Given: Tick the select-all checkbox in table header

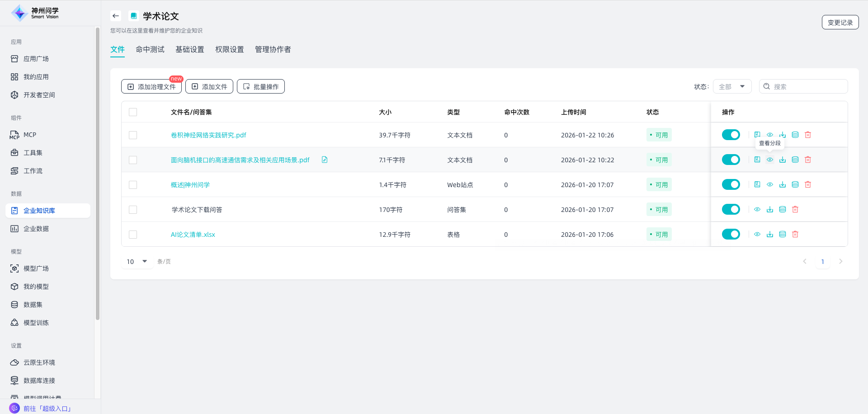Looking at the screenshot, I should (x=133, y=112).
